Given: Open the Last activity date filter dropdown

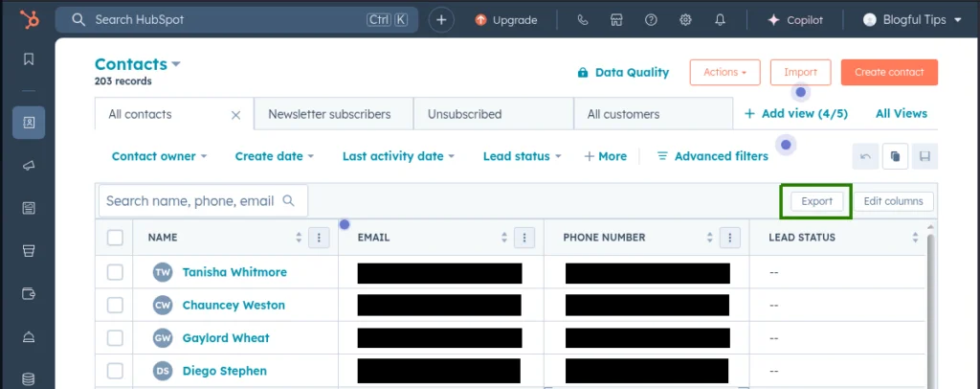Looking at the screenshot, I should pos(398,156).
